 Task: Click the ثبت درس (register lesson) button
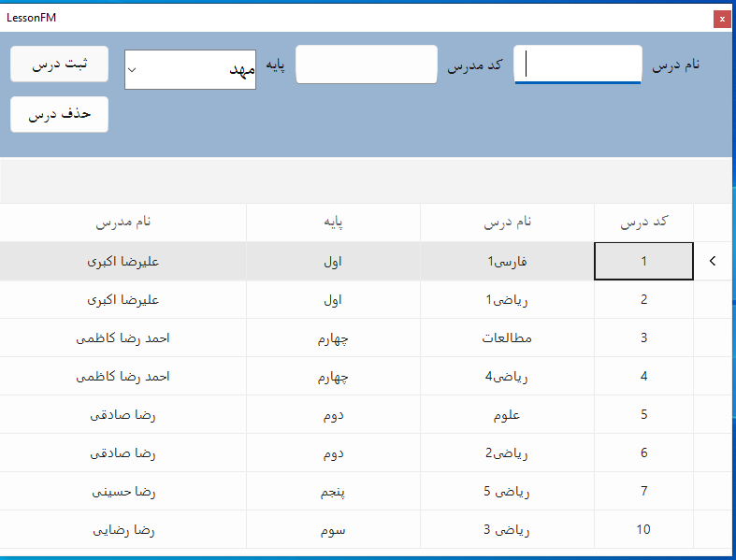59,65
